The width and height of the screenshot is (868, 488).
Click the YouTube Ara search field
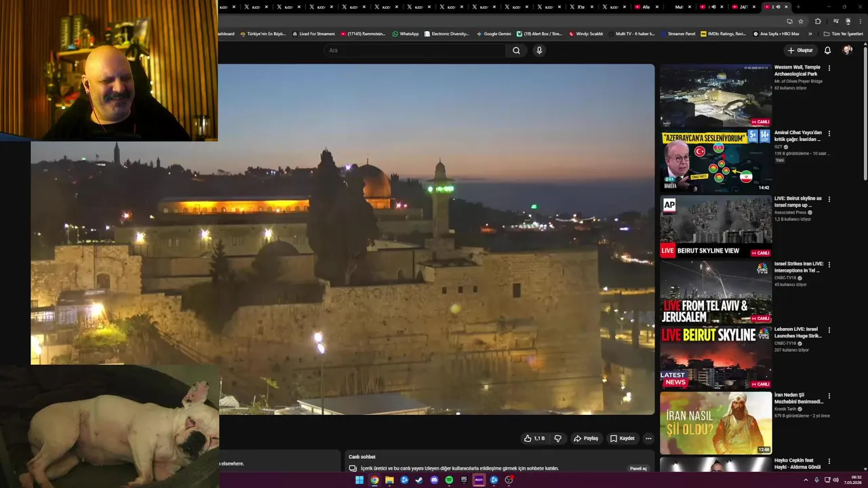pos(415,50)
